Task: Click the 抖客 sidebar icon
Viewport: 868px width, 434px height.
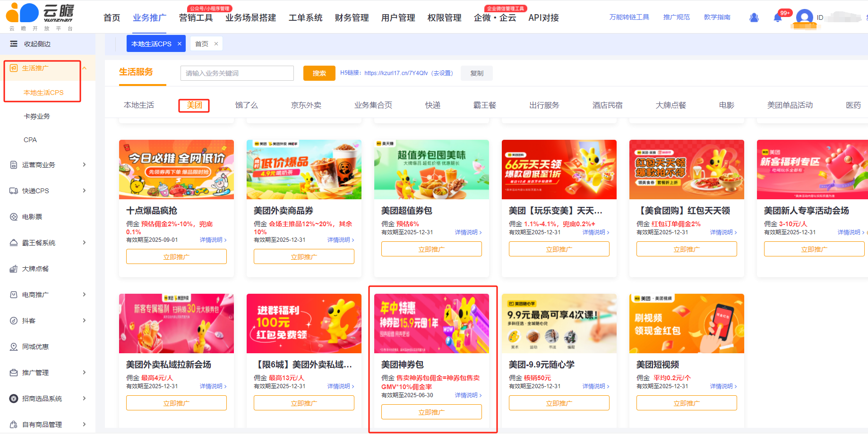Action: point(14,321)
